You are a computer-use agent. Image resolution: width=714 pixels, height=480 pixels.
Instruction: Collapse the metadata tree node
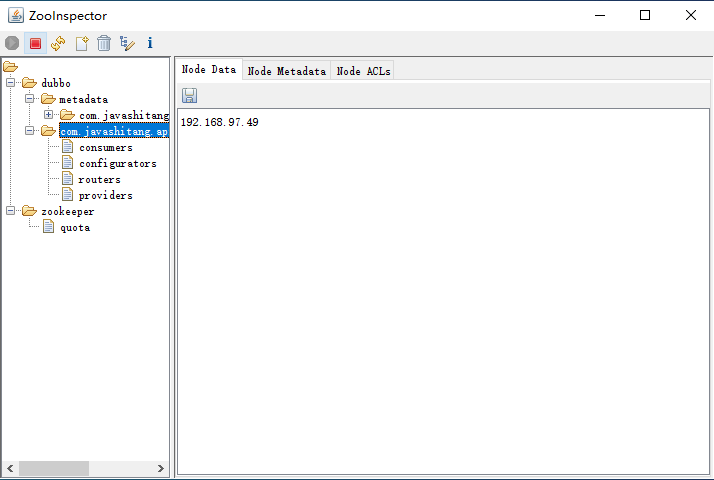[x=30, y=99]
